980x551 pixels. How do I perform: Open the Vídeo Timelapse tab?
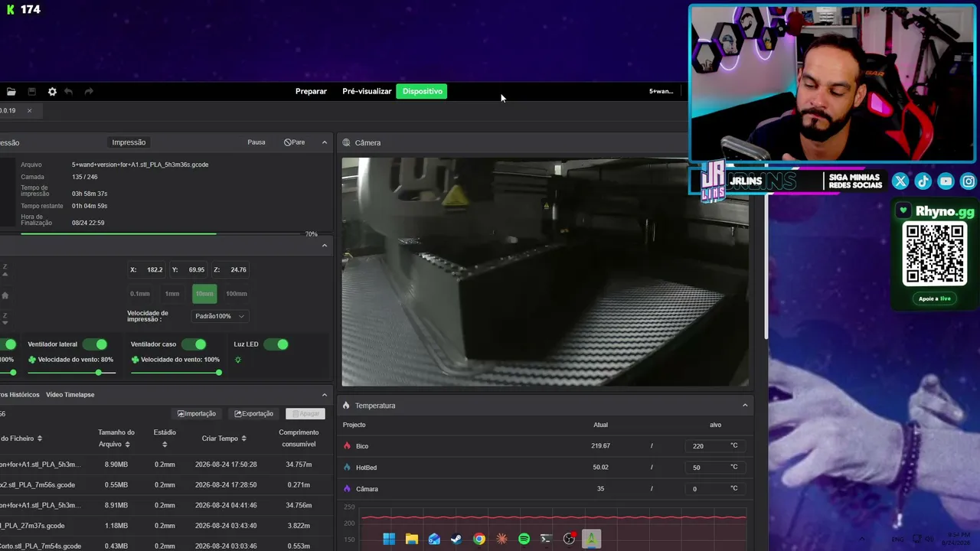coord(70,395)
